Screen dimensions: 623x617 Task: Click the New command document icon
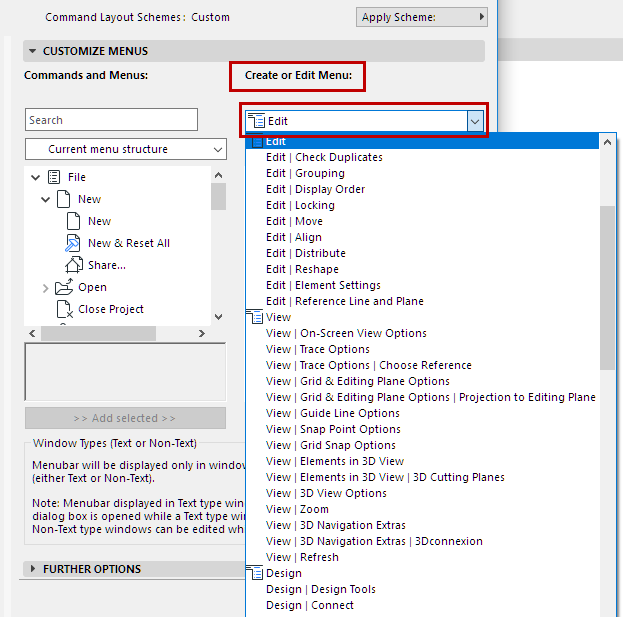click(74, 221)
